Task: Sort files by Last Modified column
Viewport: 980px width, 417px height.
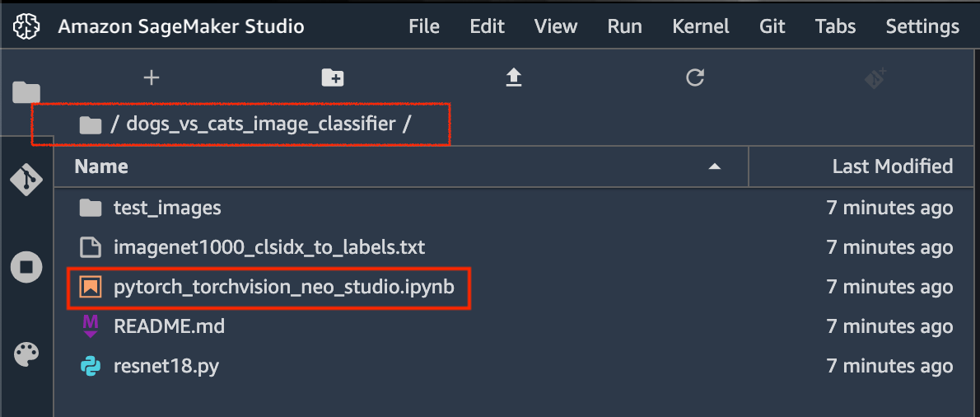Action: 892,166
